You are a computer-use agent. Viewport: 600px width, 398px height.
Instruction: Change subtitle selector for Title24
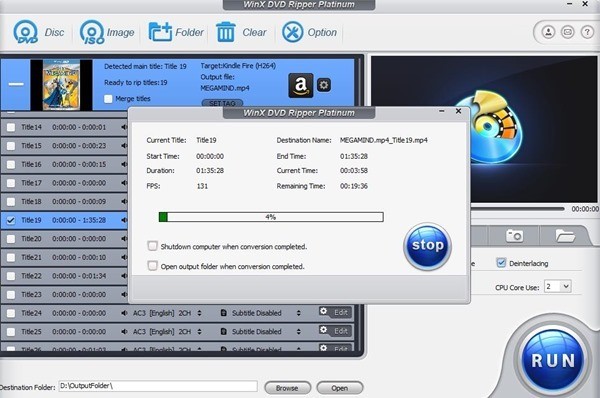coord(298,313)
